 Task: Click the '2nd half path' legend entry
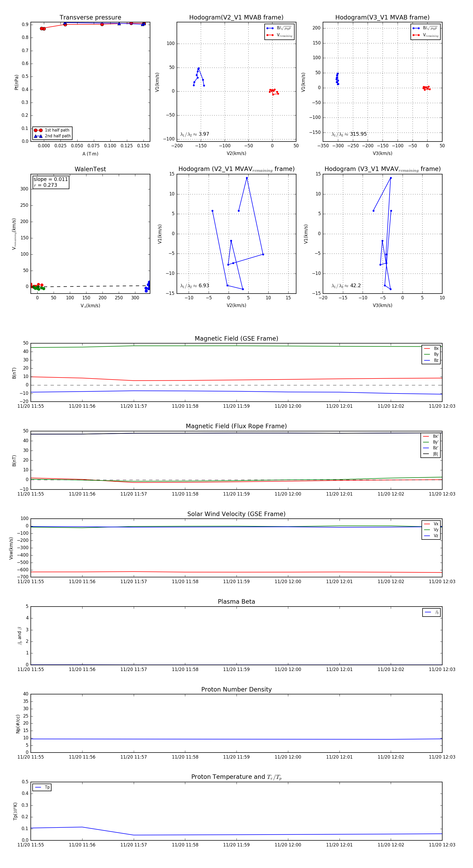tap(53, 136)
